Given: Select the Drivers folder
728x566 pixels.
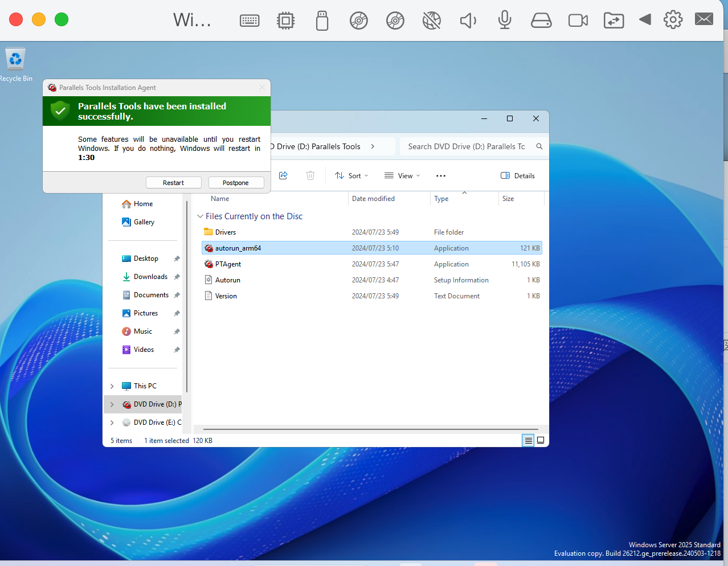Looking at the screenshot, I should coord(371,232).
